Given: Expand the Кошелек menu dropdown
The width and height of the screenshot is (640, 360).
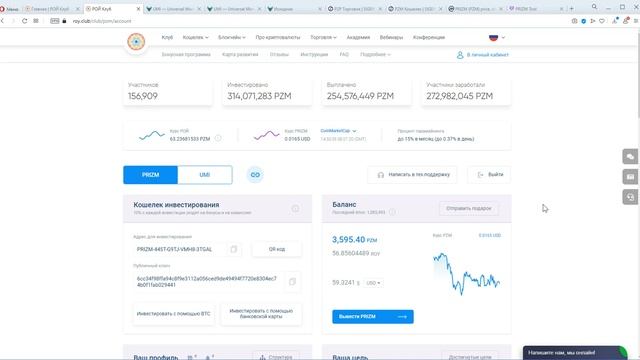Looking at the screenshot, I should coord(196,38).
